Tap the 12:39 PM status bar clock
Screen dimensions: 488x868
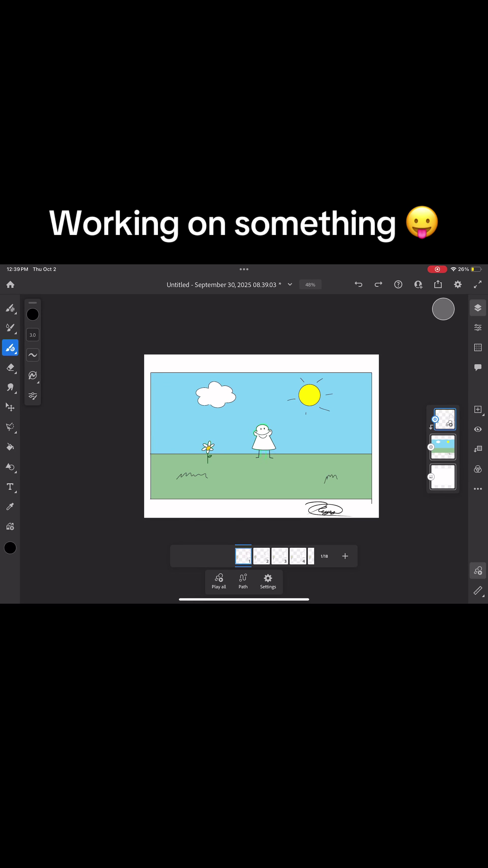pyautogui.click(x=18, y=269)
